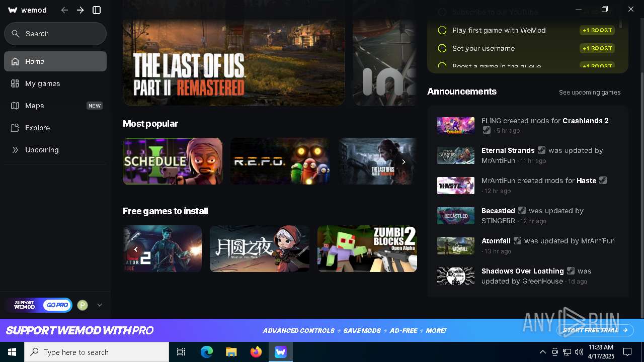This screenshot has height=362, width=644.
Task: Click the Atomfall game thumbnail
Action: pyautogui.click(x=456, y=246)
